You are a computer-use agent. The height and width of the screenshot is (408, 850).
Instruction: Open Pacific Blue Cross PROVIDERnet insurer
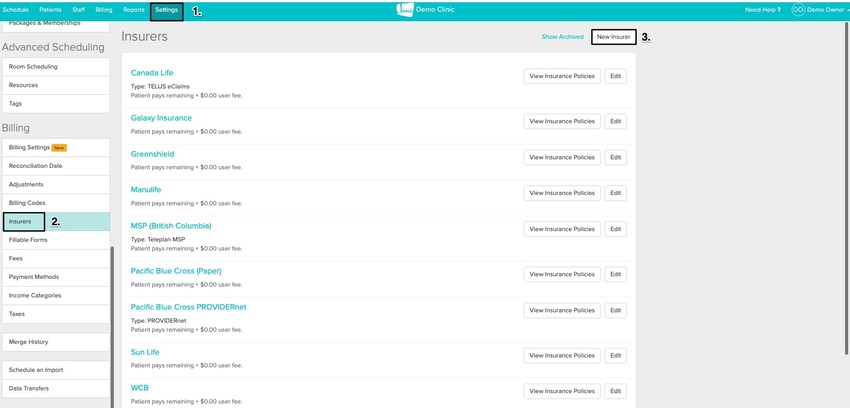(x=188, y=307)
